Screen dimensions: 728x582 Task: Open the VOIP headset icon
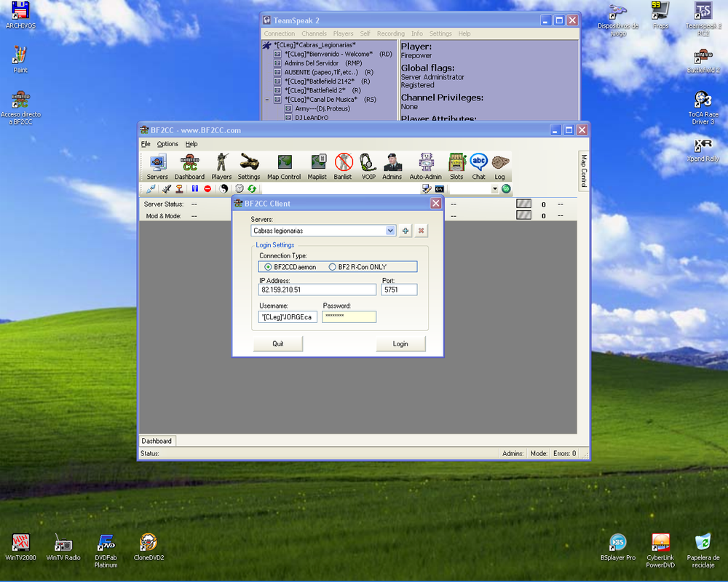tap(368, 167)
